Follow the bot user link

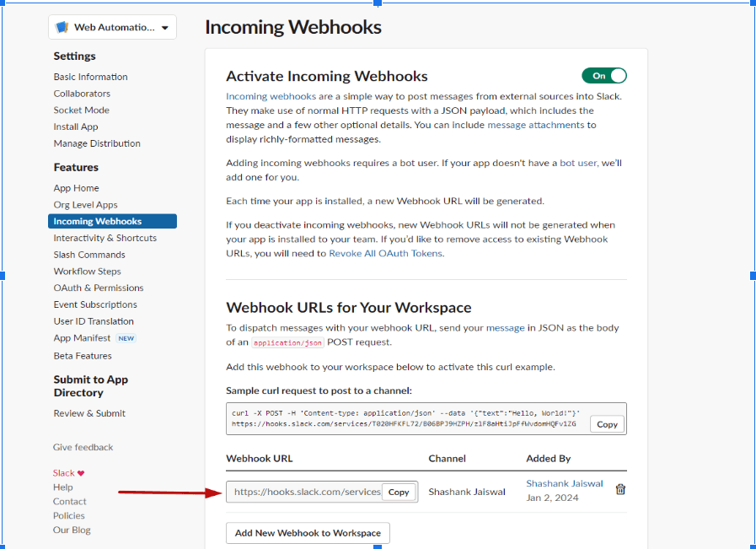point(578,163)
